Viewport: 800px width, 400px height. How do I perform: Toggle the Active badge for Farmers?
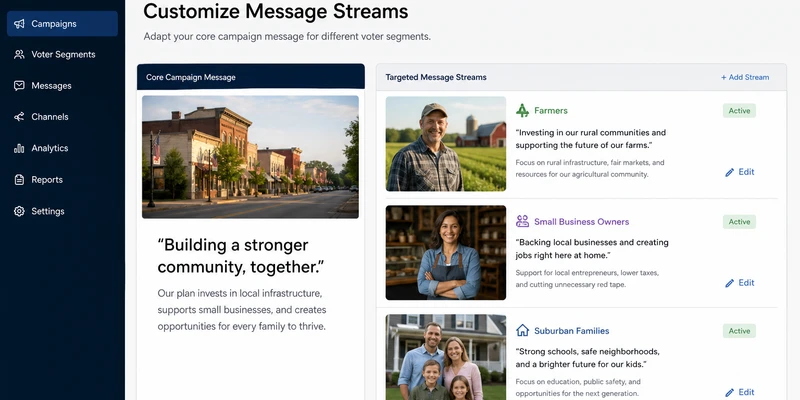[739, 111]
